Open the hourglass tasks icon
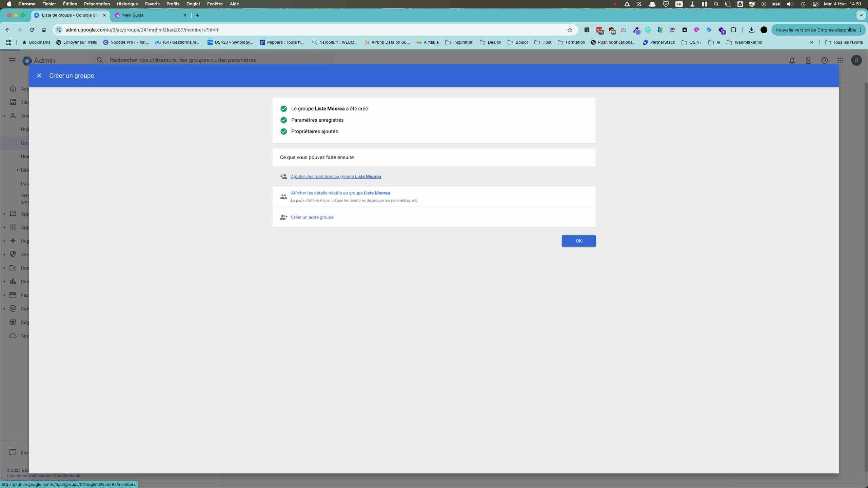Image resolution: width=868 pixels, height=488 pixels. [808, 60]
